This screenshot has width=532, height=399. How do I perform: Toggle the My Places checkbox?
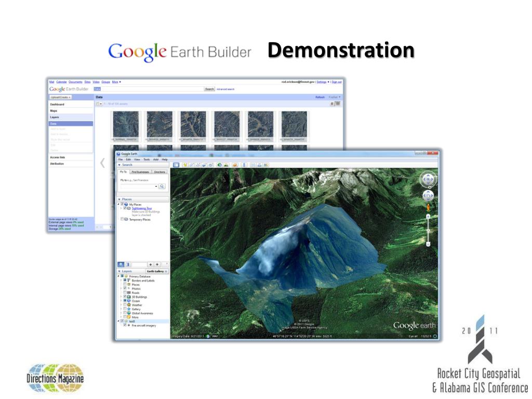pyautogui.click(x=122, y=204)
